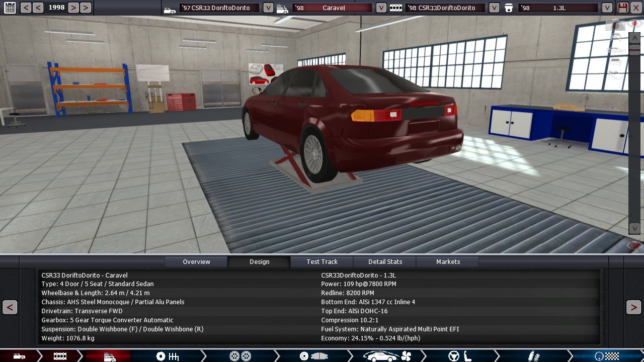Expand the '97 CSR33 DoriftoDorito model dropdown
644x362 pixels.
click(268, 8)
